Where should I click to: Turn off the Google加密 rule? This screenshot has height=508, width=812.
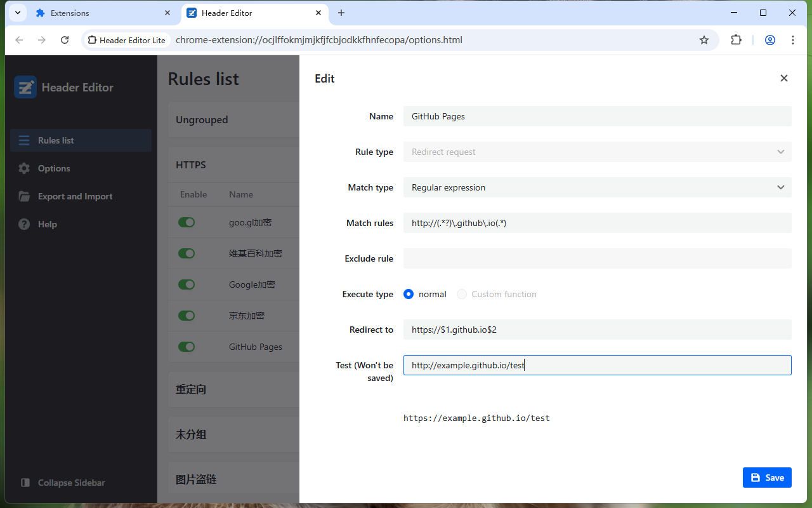(187, 284)
